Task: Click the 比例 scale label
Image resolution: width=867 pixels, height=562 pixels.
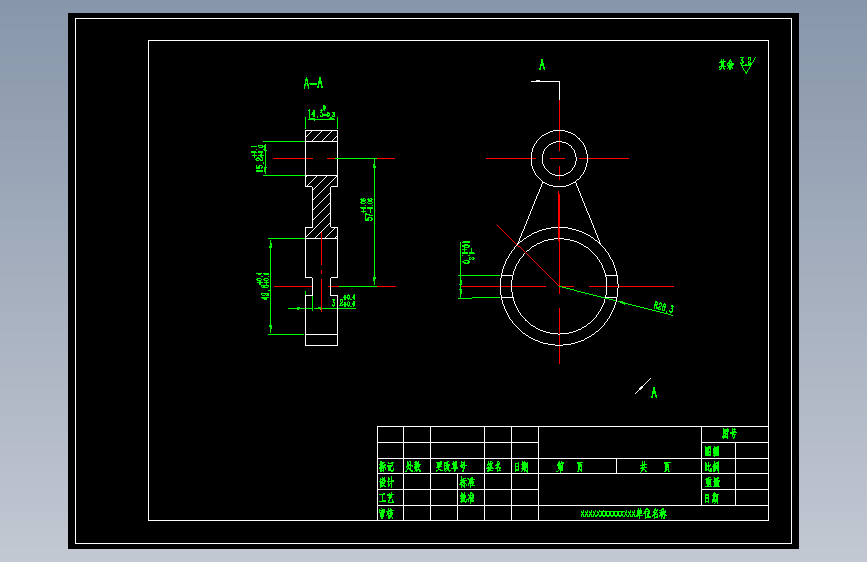Action: (712, 466)
